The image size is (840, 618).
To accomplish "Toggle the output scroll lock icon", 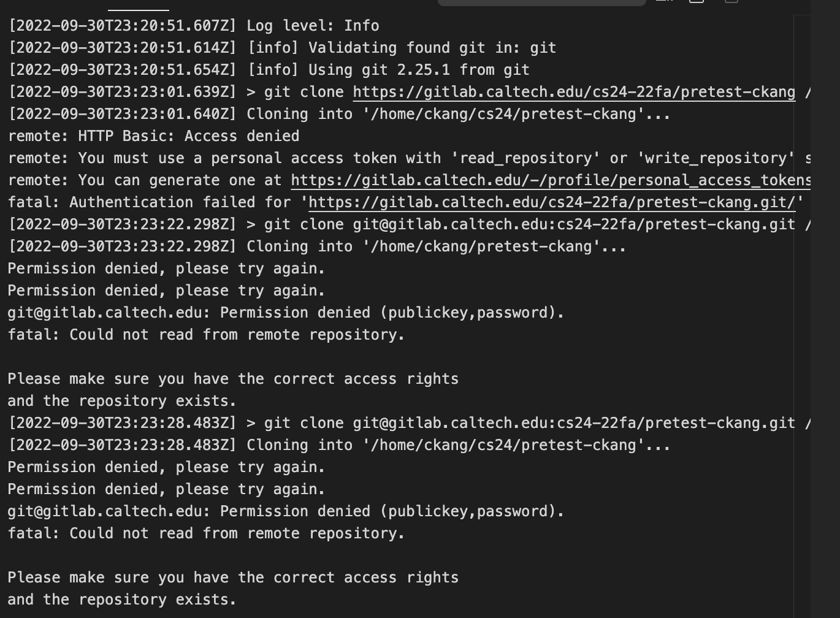I will click(x=697, y=1).
